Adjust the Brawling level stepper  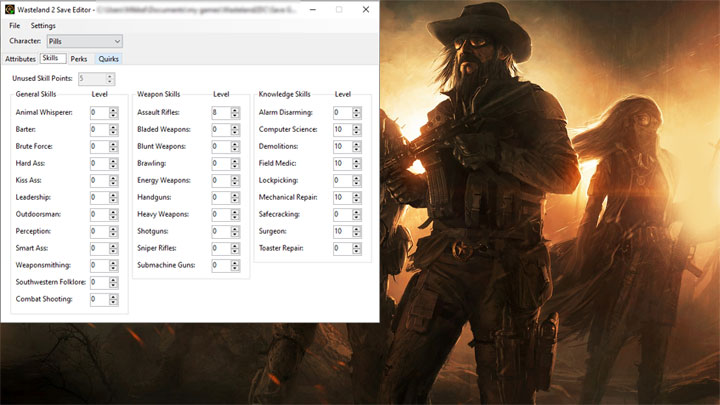[x=235, y=163]
